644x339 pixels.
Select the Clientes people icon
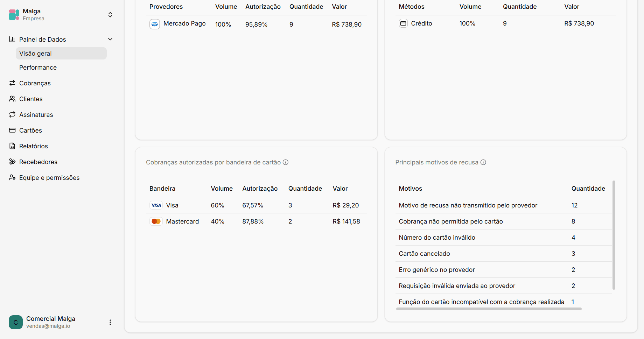coord(12,99)
